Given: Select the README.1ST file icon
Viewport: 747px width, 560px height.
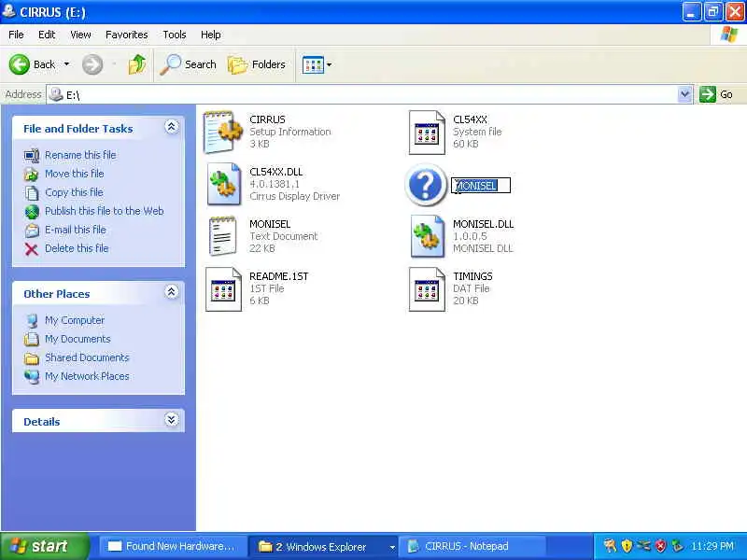Looking at the screenshot, I should 223,289.
